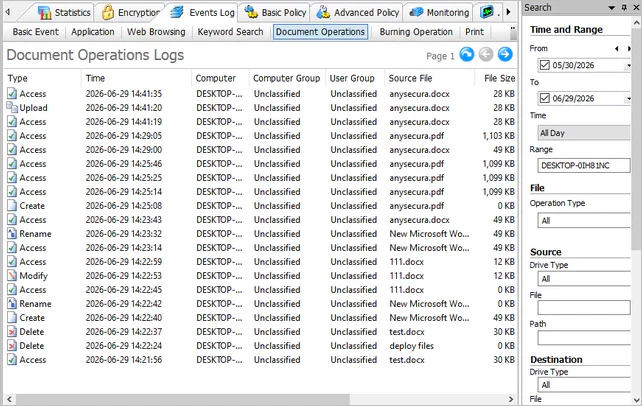The image size is (642, 406).
Task: Go to next page arrow
Action: pyautogui.click(x=505, y=54)
